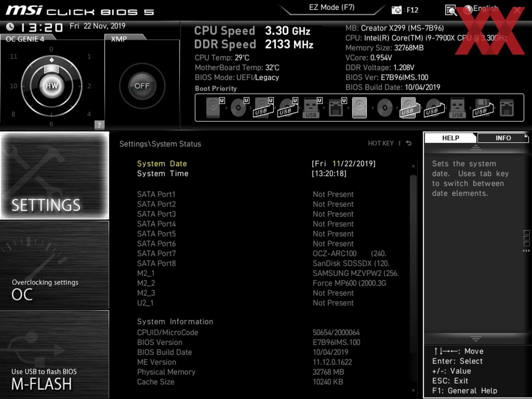Select the legacy CD/DVD boot icon
Screen dimensions: 532x399
click(x=385, y=108)
